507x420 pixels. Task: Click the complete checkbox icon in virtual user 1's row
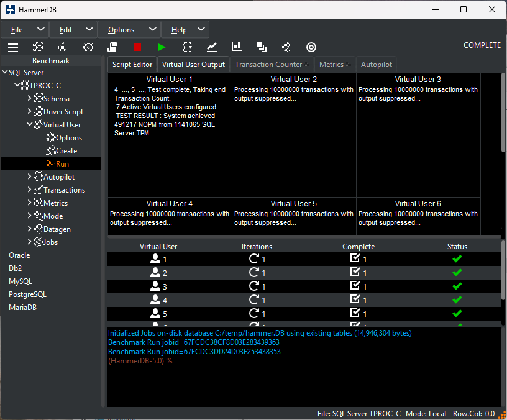(355, 258)
